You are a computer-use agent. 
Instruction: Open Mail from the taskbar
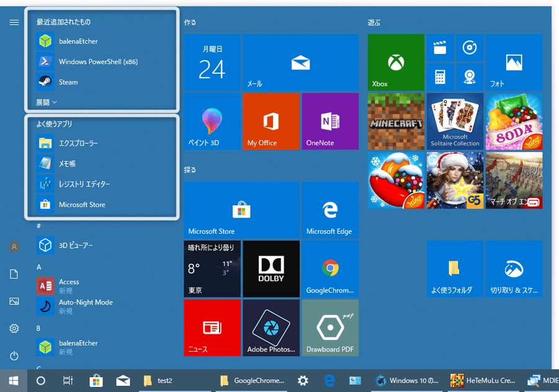click(123, 381)
